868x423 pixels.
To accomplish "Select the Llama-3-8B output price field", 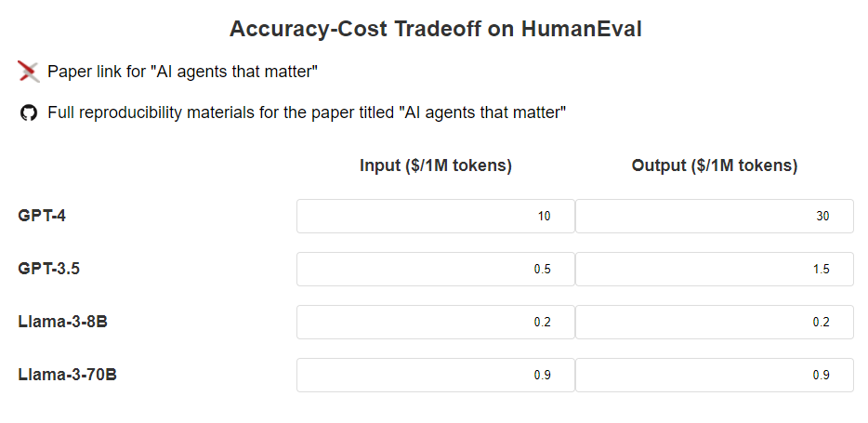I will coord(714,323).
